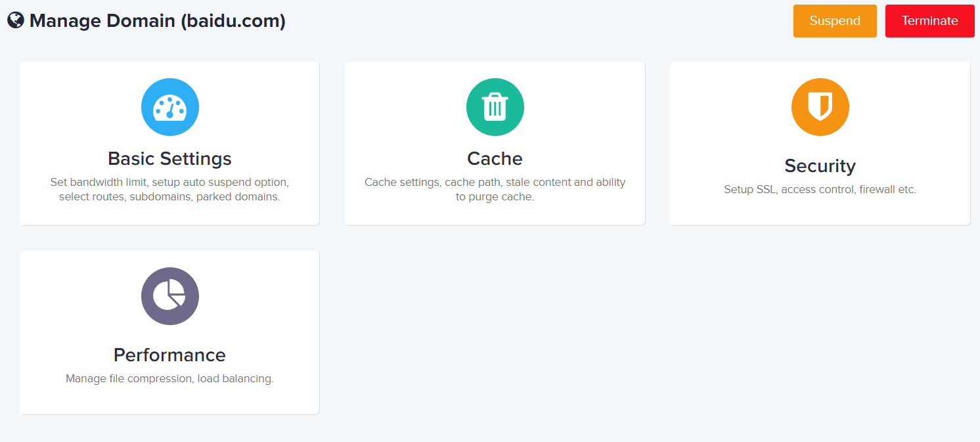This screenshot has width=980, height=442.
Task: Click the red Terminate button
Action: click(x=929, y=21)
